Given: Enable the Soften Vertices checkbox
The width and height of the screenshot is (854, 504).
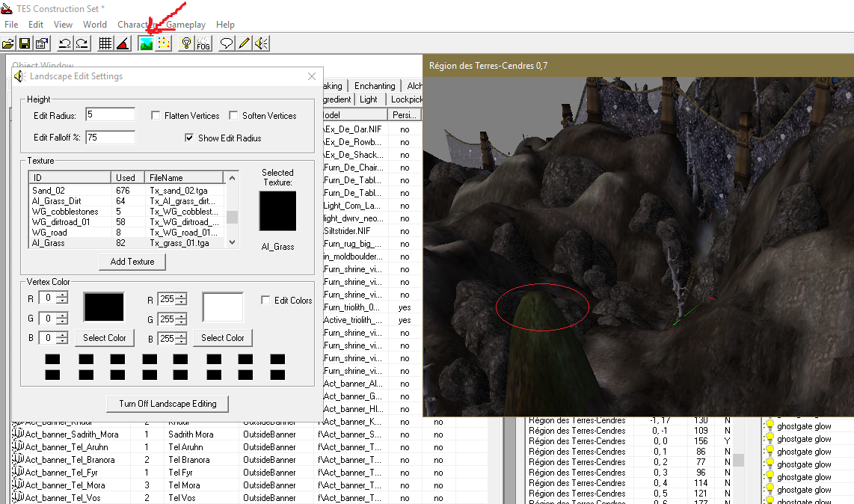Looking at the screenshot, I should 233,115.
